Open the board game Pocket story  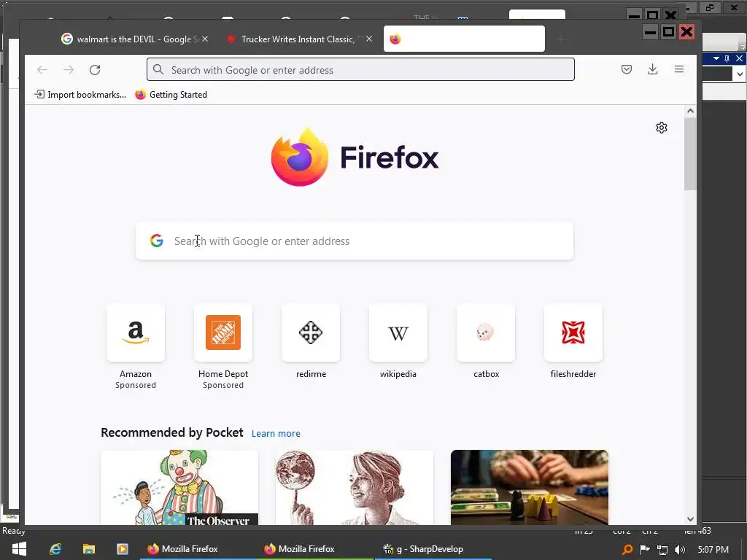(x=530, y=487)
